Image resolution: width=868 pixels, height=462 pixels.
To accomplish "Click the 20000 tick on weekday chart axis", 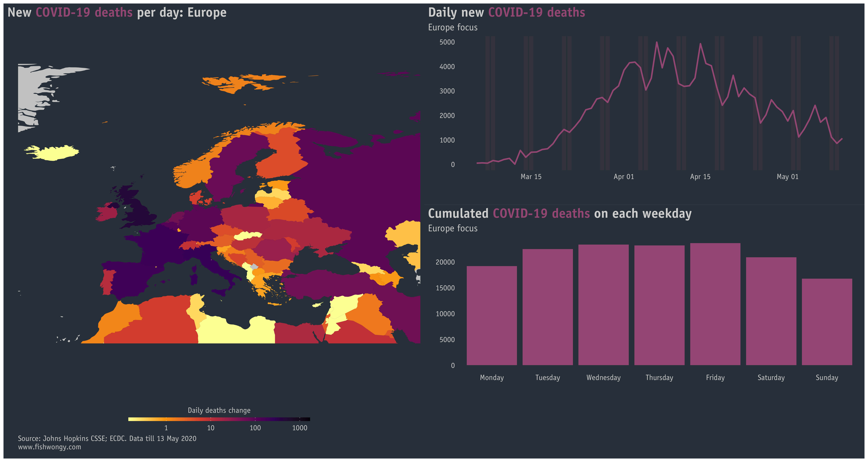I will [445, 262].
